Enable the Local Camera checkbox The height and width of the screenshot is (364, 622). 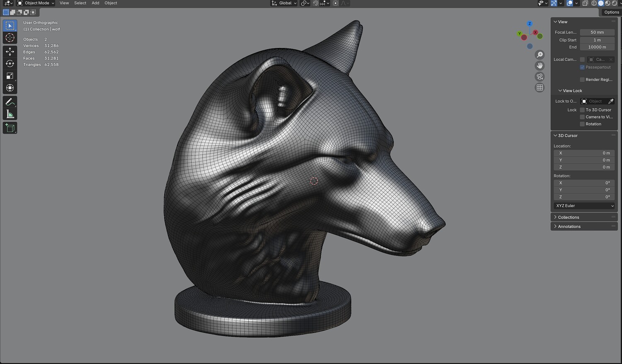click(x=582, y=60)
